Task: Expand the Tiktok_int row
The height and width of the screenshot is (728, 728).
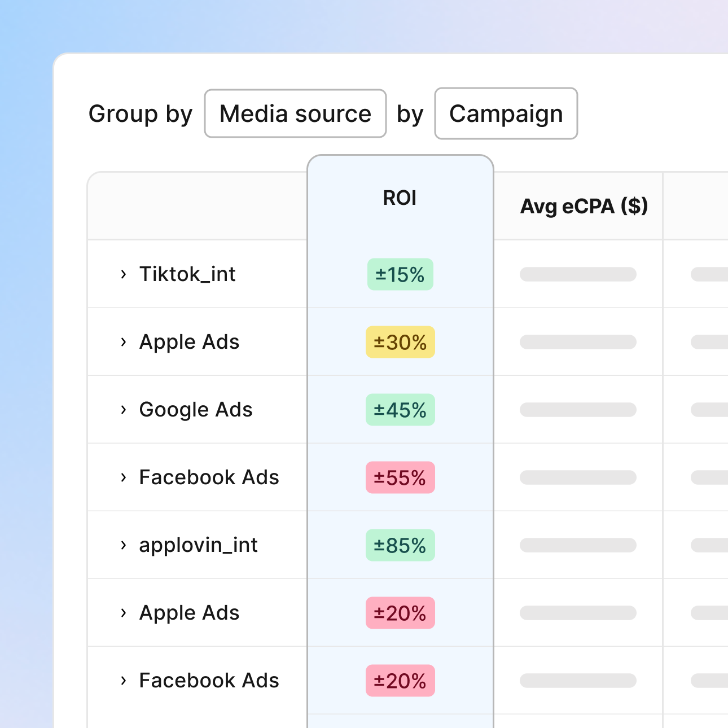Action: [123, 274]
